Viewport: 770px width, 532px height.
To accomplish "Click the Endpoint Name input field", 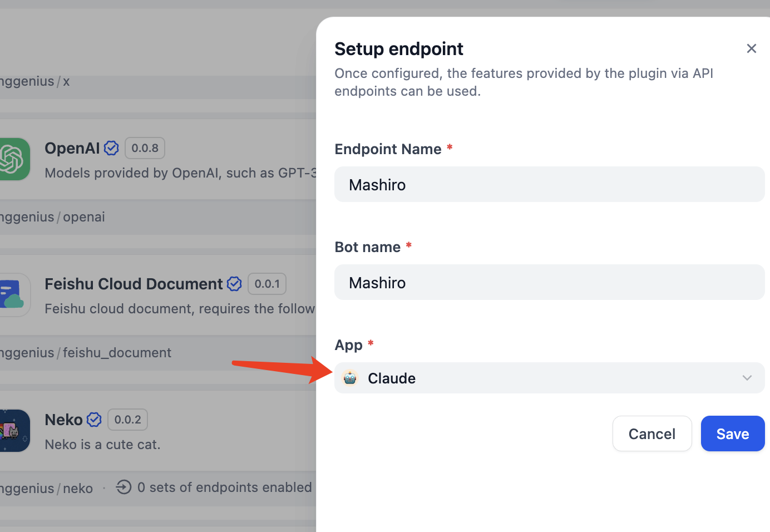I will [549, 185].
